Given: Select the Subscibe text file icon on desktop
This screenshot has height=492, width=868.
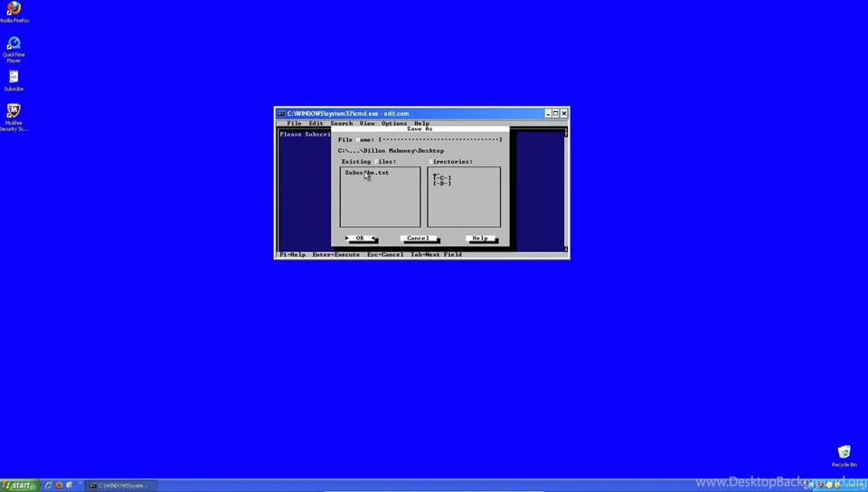Looking at the screenshot, I should tap(14, 79).
